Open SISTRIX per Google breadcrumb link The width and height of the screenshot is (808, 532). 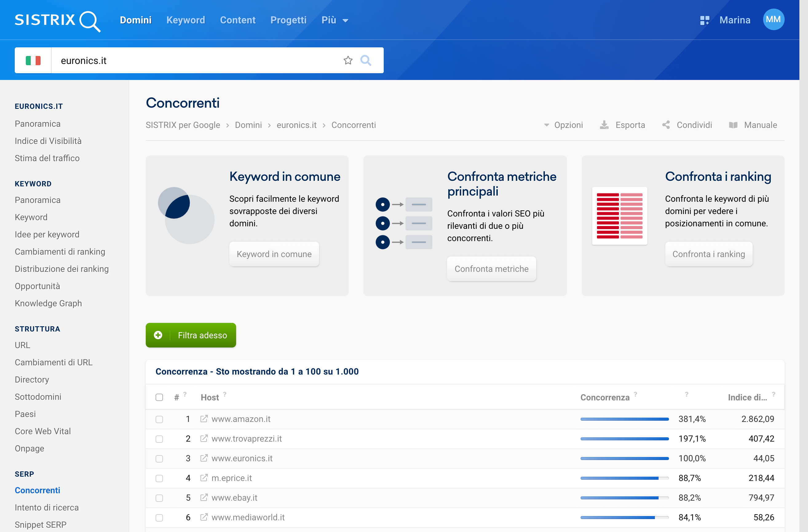[x=183, y=125]
